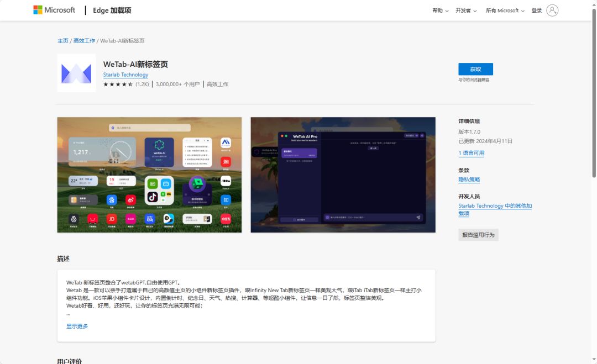The height and width of the screenshot is (364, 597).
Task: Open the first screenshot with widget grid
Action: coord(149,175)
